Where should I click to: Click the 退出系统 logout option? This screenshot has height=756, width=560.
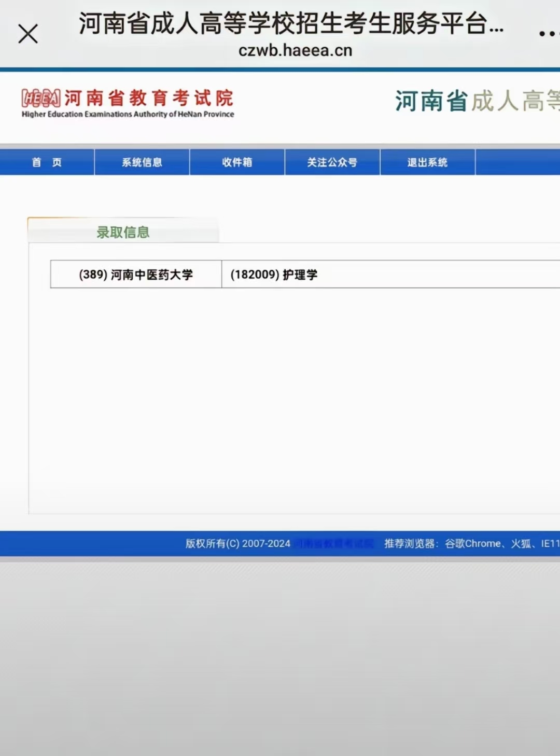coord(427,162)
